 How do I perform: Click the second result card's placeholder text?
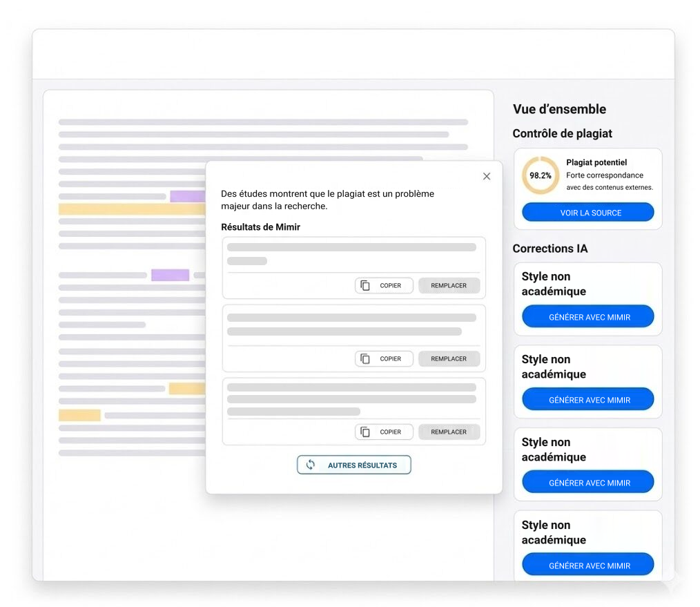[x=352, y=325]
